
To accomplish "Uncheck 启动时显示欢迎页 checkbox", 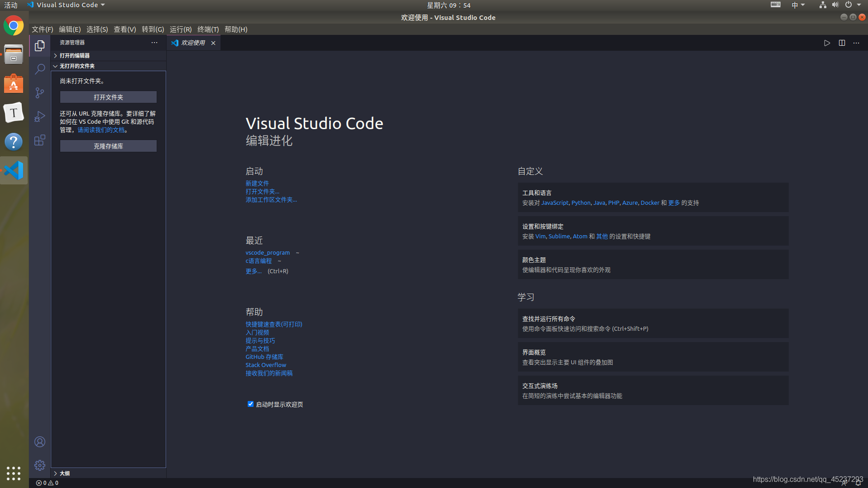I will point(250,404).
